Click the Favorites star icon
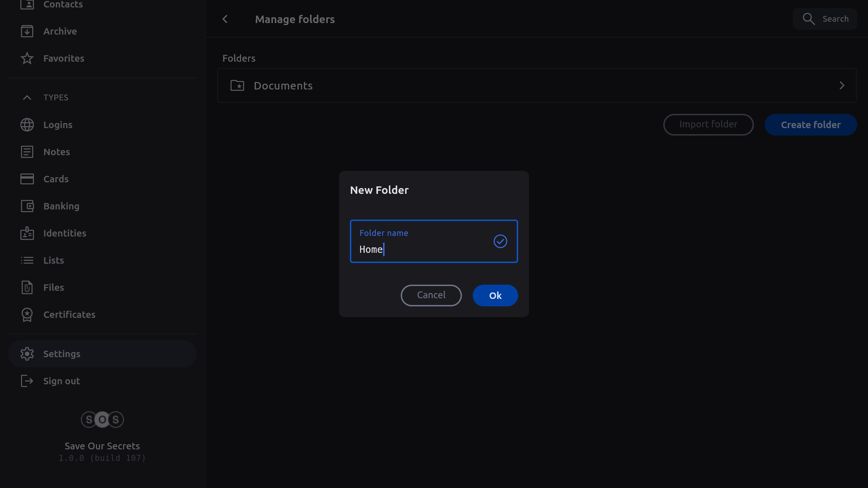The height and width of the screenshot is (488, 868). click(27, 58)
